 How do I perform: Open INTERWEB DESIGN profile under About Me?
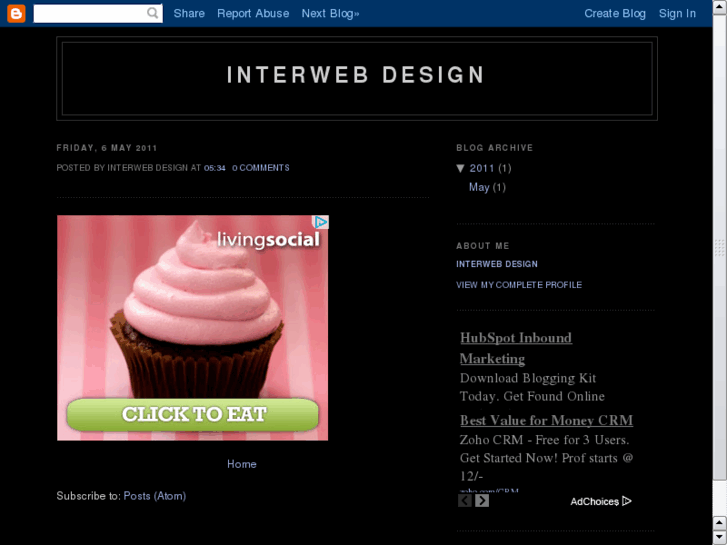(x=497, y=264)
